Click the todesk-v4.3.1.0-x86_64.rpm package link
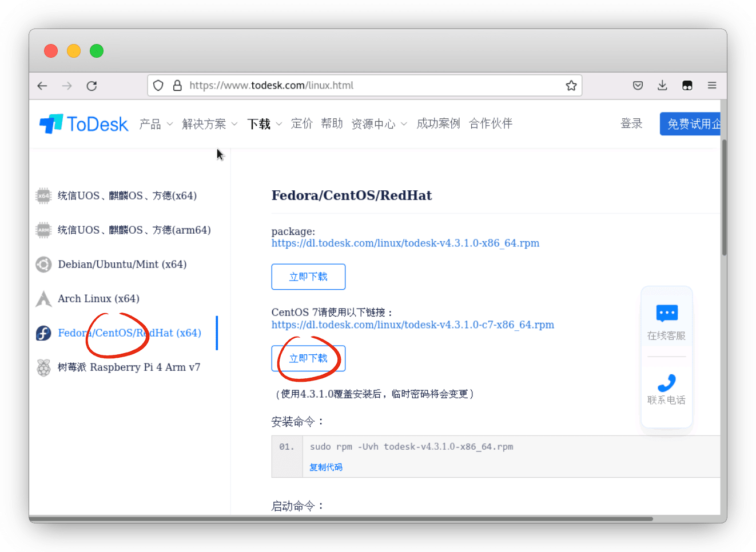The width and height of the screenshot is (756, 552). click(405, 243)
